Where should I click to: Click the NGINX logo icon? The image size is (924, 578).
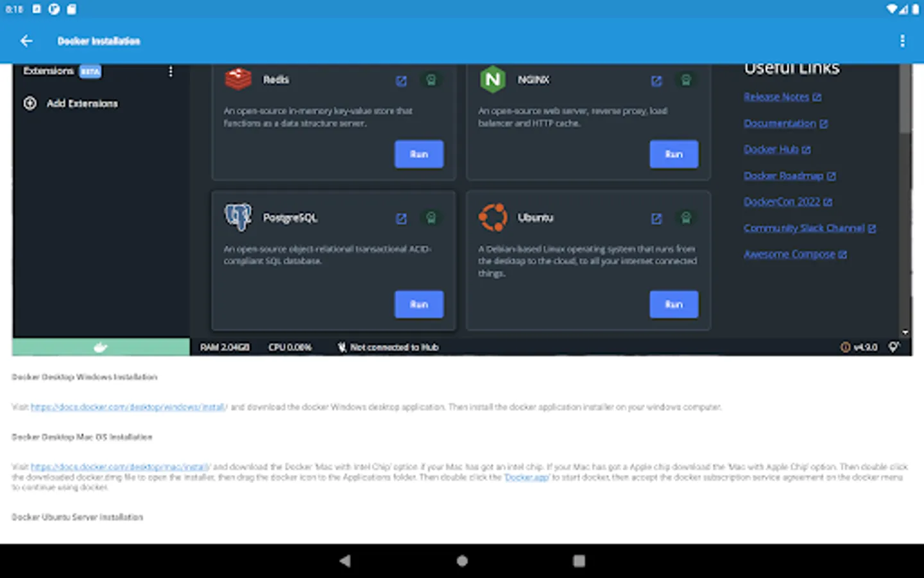pos(493,79)
